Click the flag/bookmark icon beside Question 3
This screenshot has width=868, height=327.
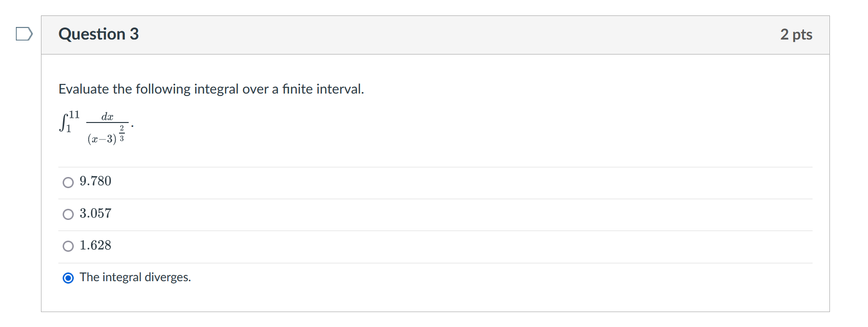[24, 34]
